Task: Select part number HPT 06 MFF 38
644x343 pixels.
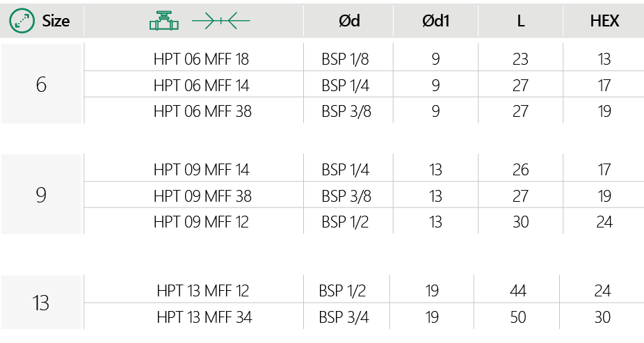Action: (202, 111)
